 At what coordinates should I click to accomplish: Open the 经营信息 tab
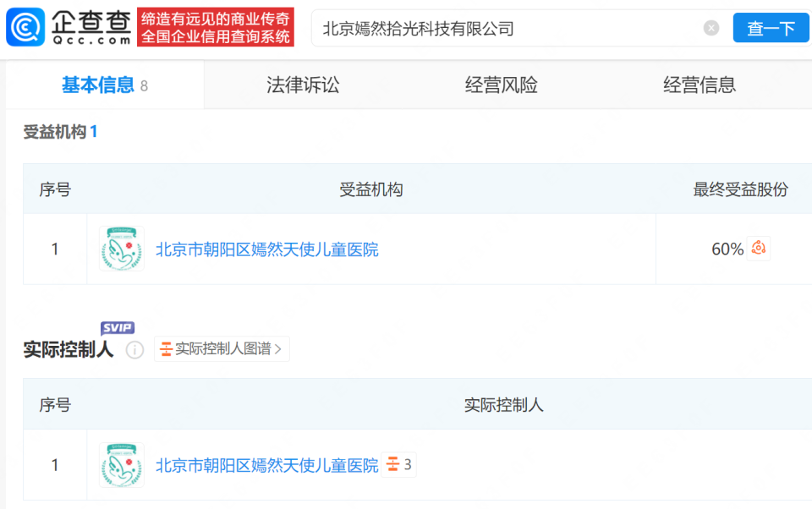point(700,85)
